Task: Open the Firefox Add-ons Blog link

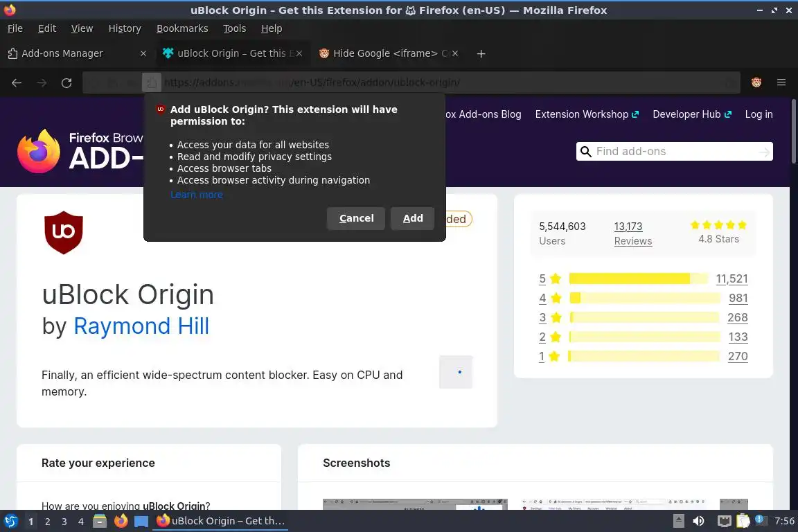Action: click(x=483, y=114)
